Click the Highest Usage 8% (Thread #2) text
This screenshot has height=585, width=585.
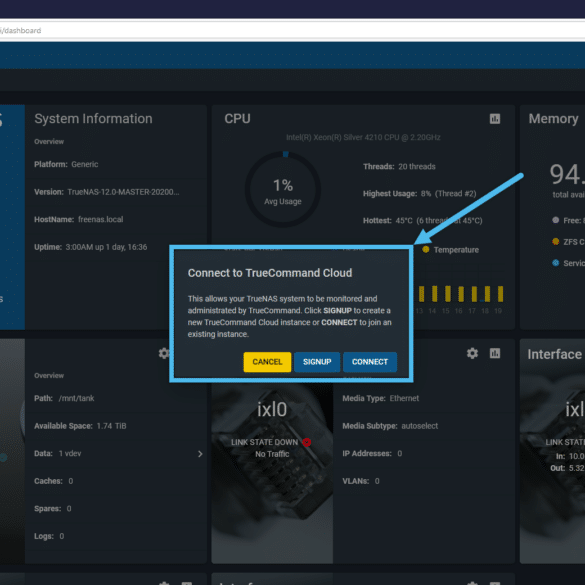[420, 194]
